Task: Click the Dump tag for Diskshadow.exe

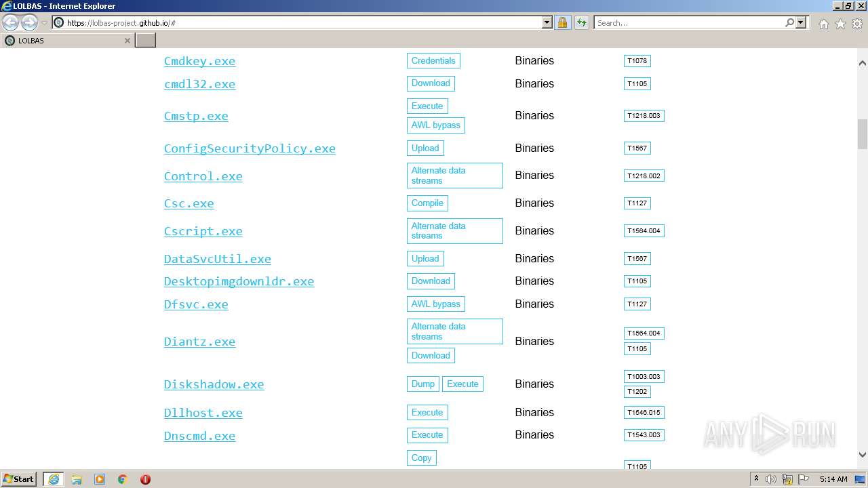Action: [423, 384]
